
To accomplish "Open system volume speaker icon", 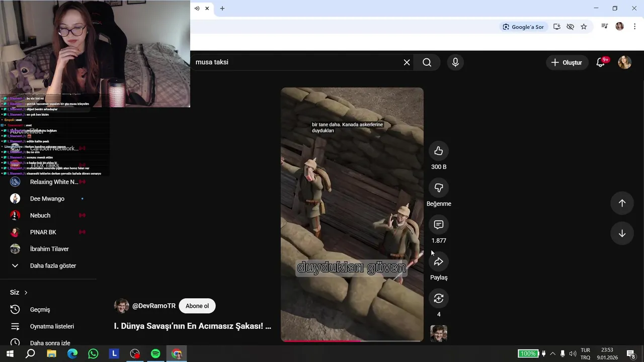I will pos(573,353).
